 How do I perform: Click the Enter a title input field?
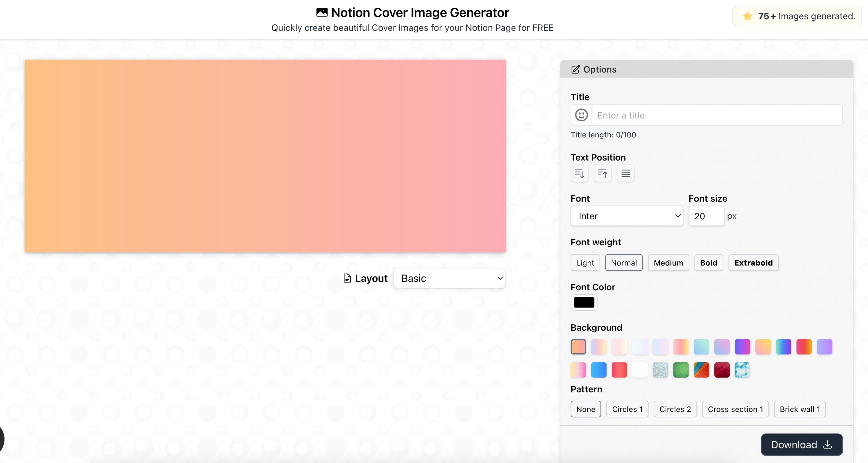[717, 115]
